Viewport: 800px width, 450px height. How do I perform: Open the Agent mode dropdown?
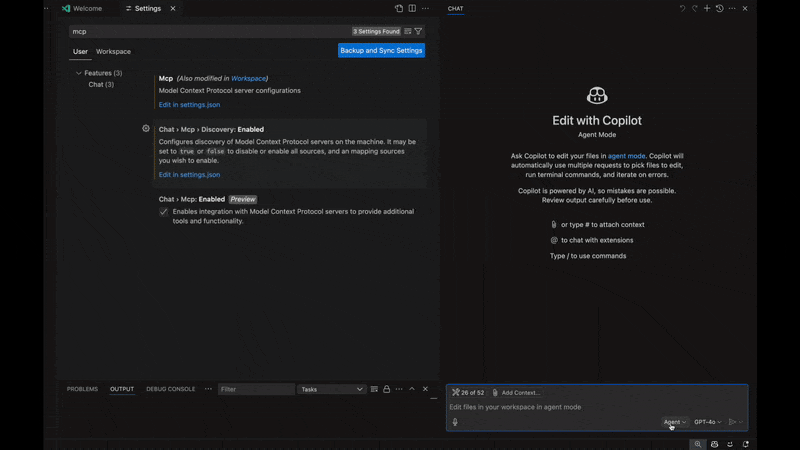click(x=674, y=422)
